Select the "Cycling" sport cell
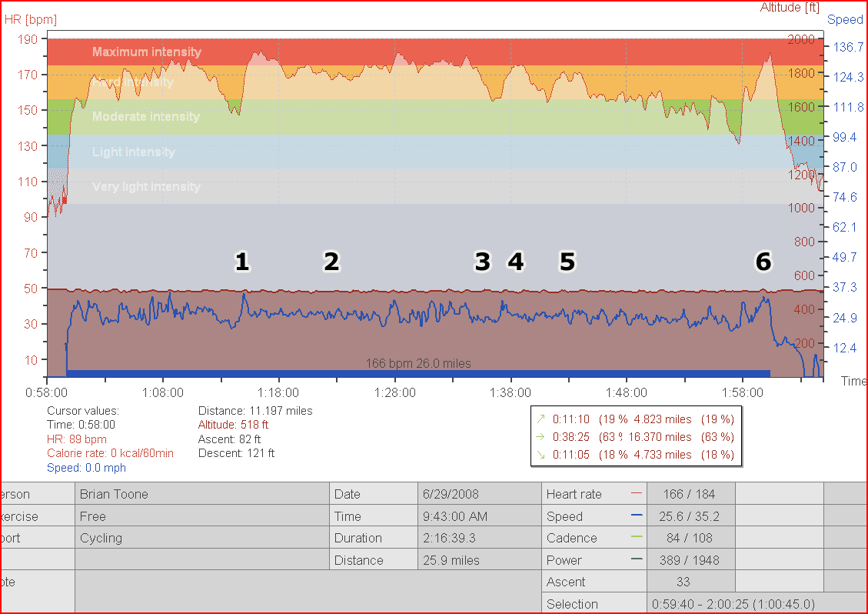Image resolution: width=868 pixels, height=614 pixels. [x=202, y=538]
